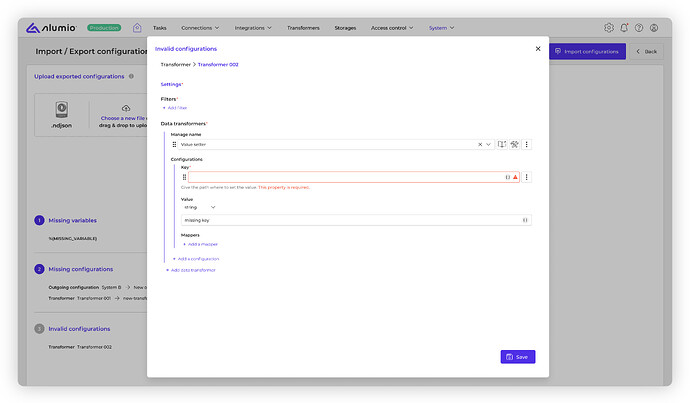The height and width of the screenshot is (403, 690).
Task: Clear the Value setter selection
Action: coord(480,144)
